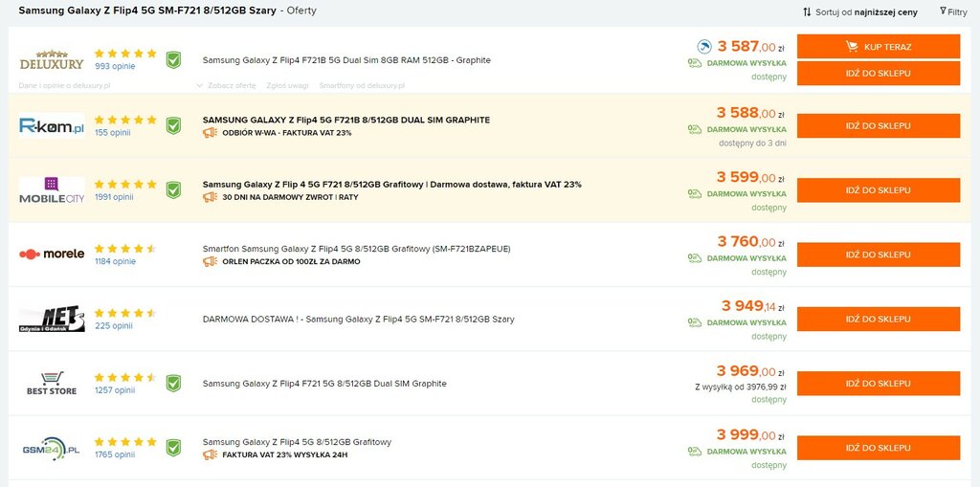Open the 155 opinii link
This screenshot has width=980, height=487.
point(113,133)
